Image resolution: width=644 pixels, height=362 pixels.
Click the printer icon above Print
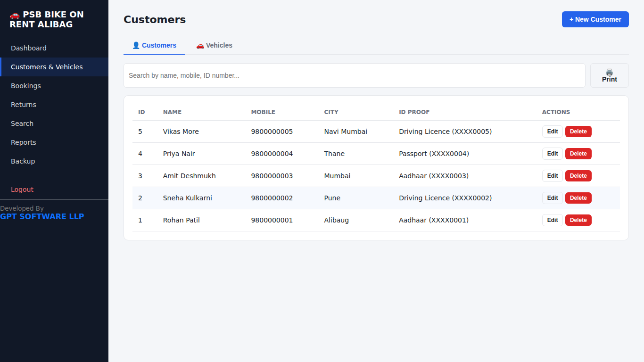point(610,72)
